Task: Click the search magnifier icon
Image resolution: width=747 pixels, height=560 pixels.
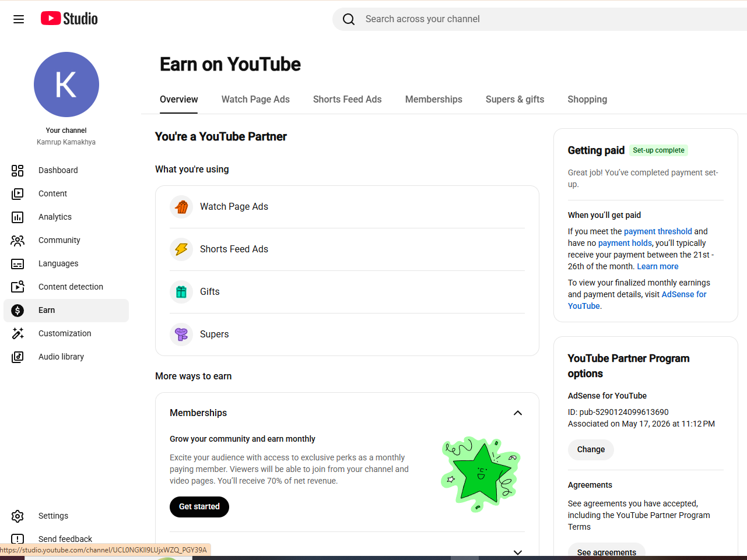Action: click(x=349, y=19)
